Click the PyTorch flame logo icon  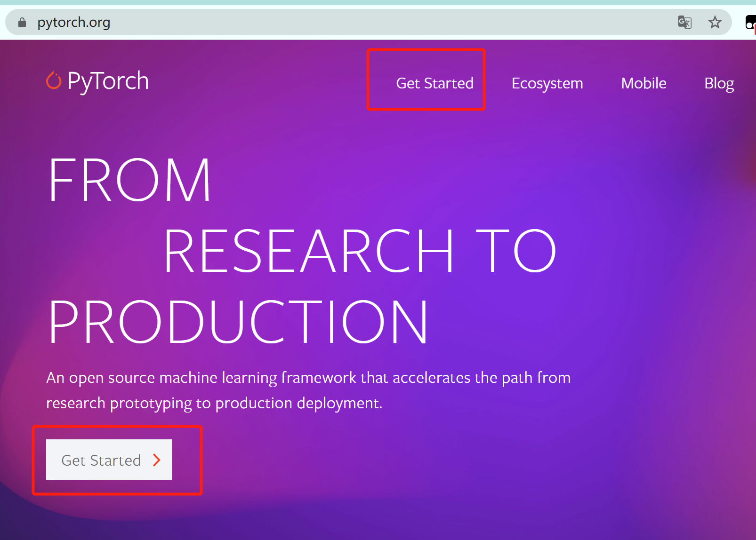[x=54, y=80]
